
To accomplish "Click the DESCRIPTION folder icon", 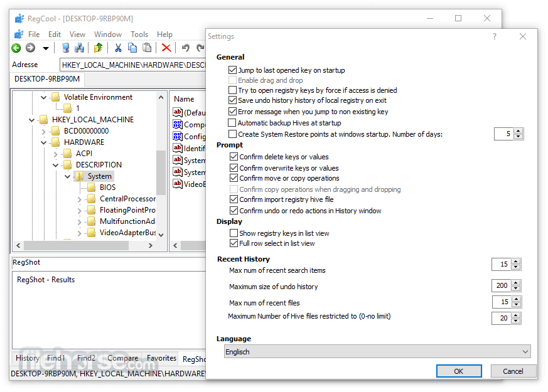I will point(67,165).
